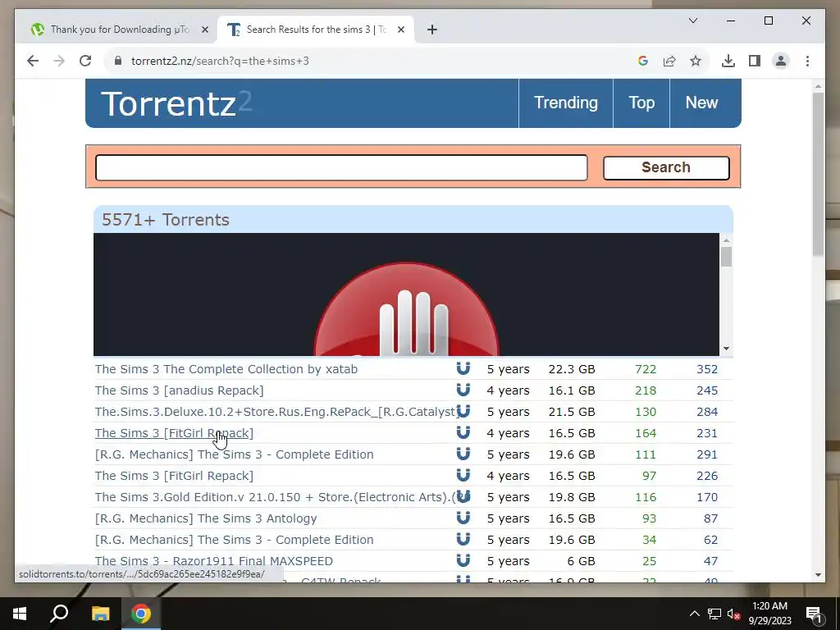Open The Sims 3 Complete Collection by xatab
This screenshot has width=840, height=630.
point(226,369)
